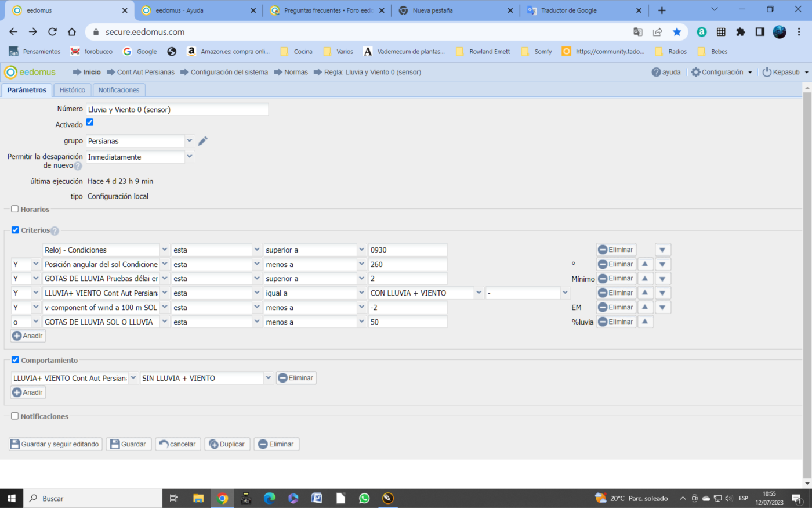Open the Chrome three-dot menu
Viewport: 812px width, 508px height.
tap(799, 32)
